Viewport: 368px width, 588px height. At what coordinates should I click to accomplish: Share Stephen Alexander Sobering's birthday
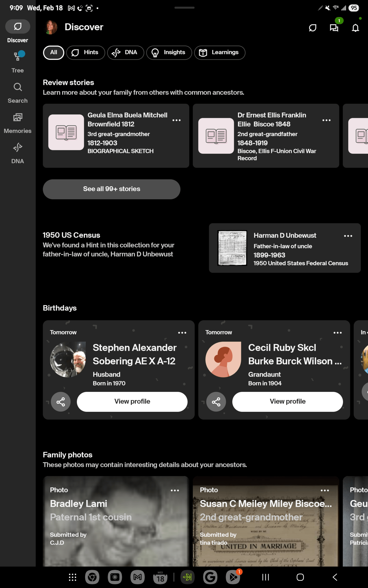click(x=61, y=402)
